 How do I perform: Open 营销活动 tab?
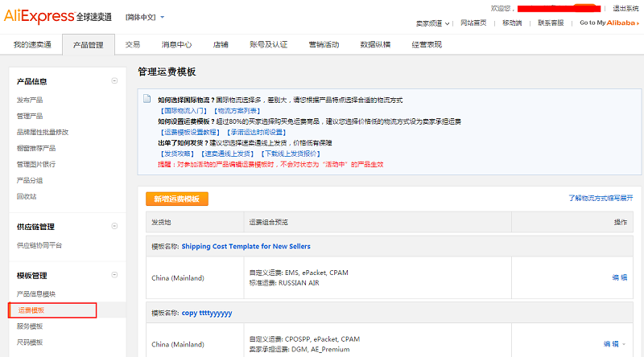pos(324,44)
